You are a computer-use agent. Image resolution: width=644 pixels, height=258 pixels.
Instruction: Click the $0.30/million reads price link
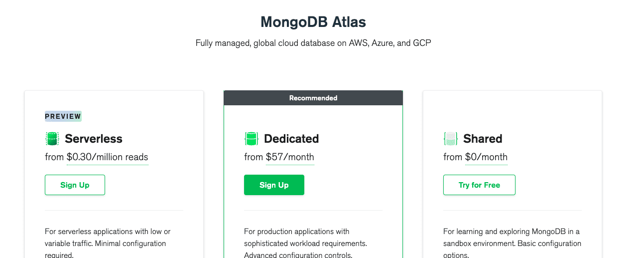point(107,157)
